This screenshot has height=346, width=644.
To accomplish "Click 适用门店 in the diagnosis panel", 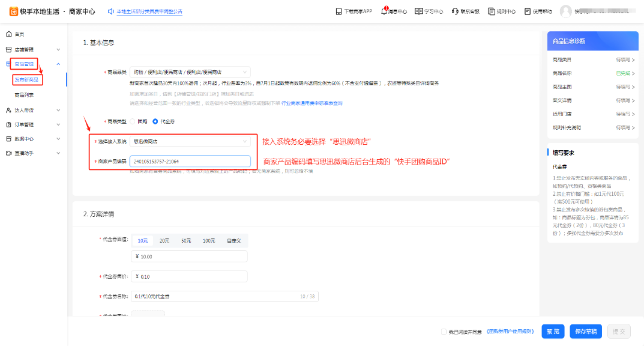I will [562, 114].
